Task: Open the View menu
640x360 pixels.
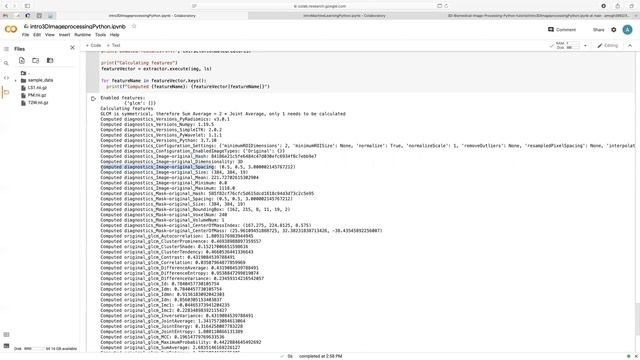Action: pyautogui.click(x=49, y=35)
